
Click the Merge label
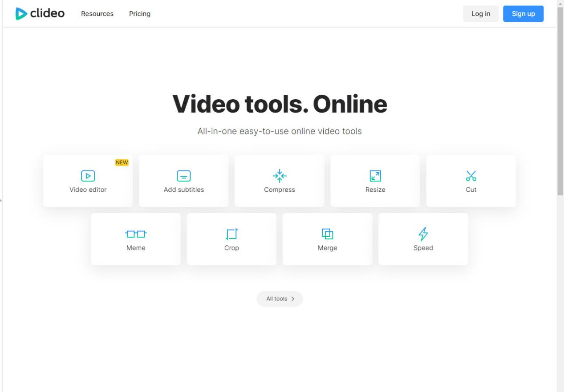pos(328,248)
